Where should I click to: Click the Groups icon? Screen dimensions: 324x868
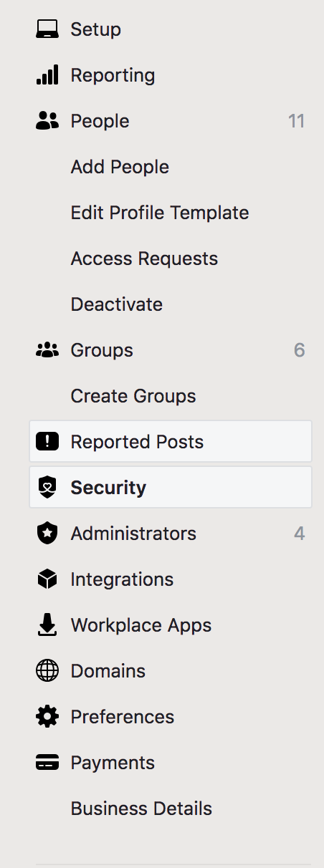pyautogui.click(x=47, y=350)
